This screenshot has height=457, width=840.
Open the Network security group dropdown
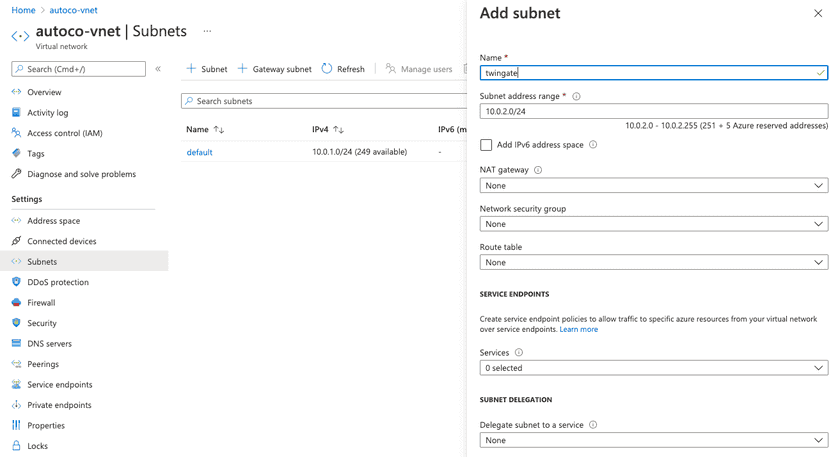[653, 224]
